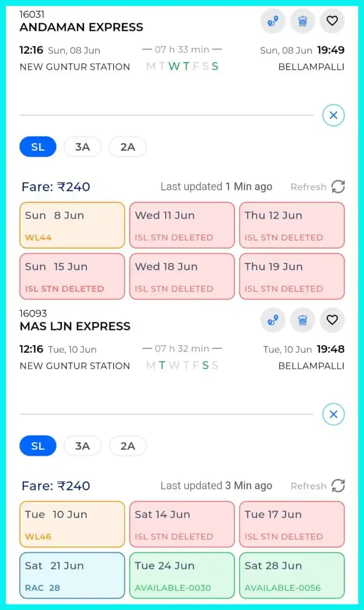The image size is (364, 610).
Task: Select 2A class for Andaman Express
Action: point(128,147)
